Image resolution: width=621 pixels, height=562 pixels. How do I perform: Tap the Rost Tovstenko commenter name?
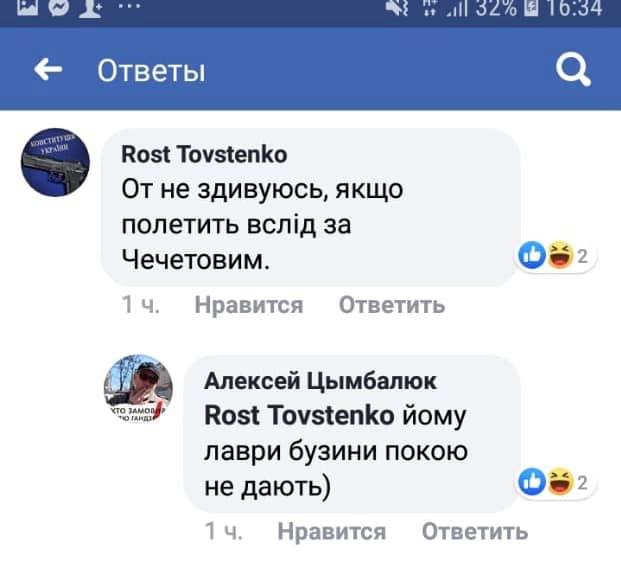click(203, 154)
